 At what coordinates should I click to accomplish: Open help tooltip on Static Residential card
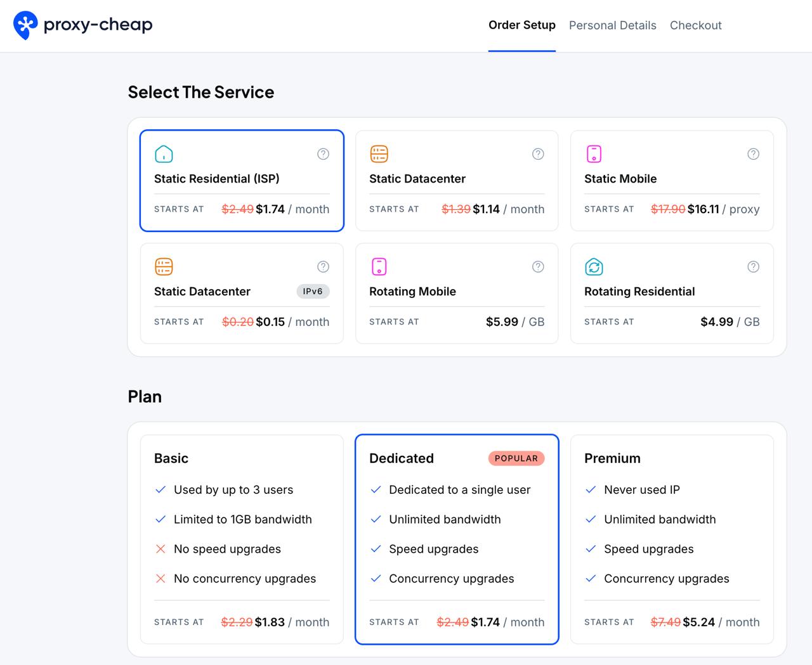323,153
